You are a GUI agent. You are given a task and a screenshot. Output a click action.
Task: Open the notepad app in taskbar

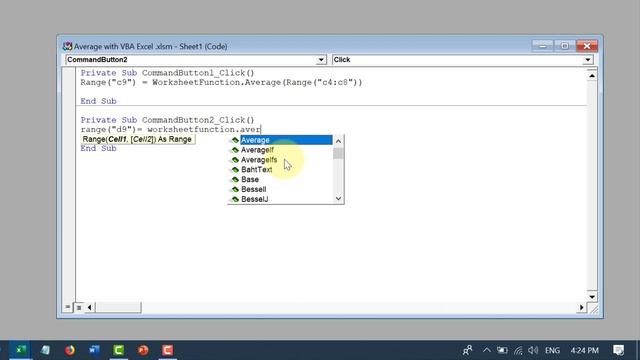tap(45, 350)
